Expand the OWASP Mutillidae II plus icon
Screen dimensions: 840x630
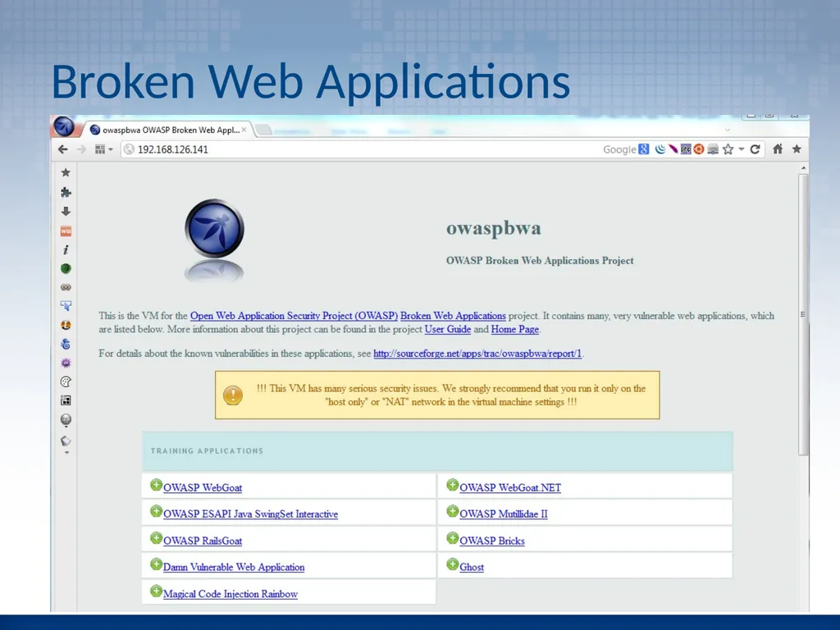[453, 511]
